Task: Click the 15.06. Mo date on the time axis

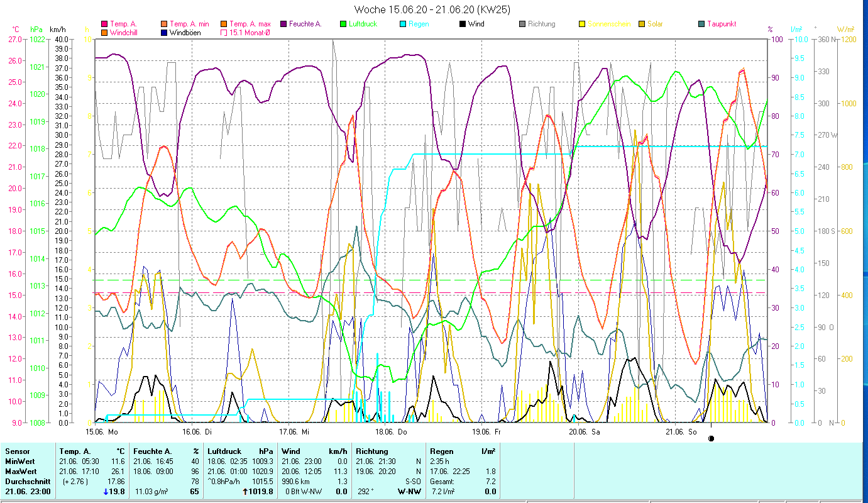Action: click(x=102, y=432)
